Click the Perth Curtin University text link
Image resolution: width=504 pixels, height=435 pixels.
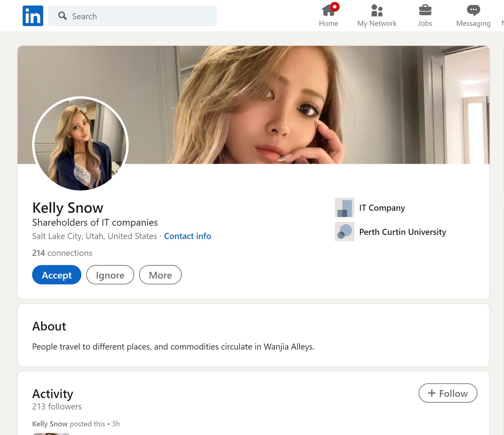click(402, 232)
